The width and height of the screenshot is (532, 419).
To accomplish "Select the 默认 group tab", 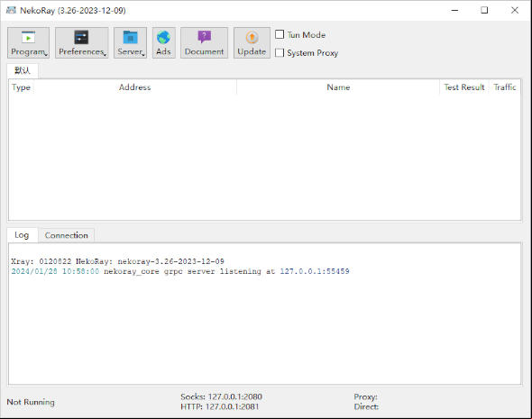I will pyautogui.click(x=23, y=70).
